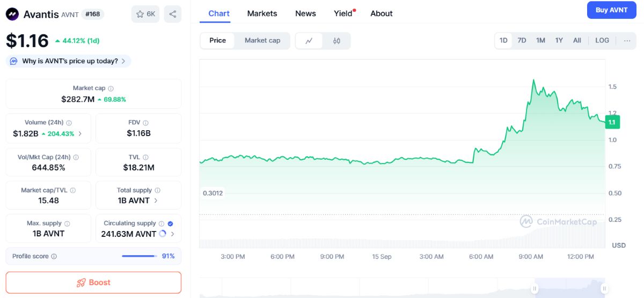Show the Market cap chart view
This screenshot has width=644, height=298.
[x=262, y=40]
